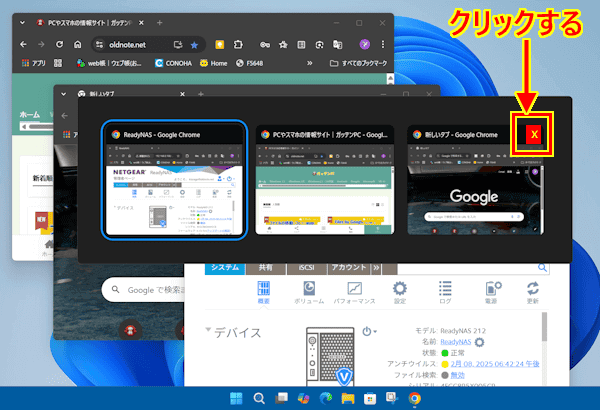
Task: Open the home page in oldnote.net window
Action: click(x=78, y=45)
